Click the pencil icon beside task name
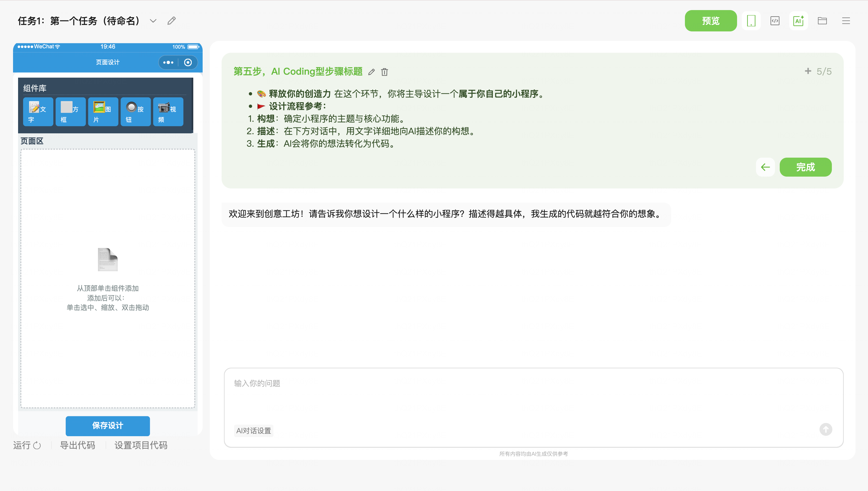The height and width of the screenshot is (491, 868). point(172,21)
